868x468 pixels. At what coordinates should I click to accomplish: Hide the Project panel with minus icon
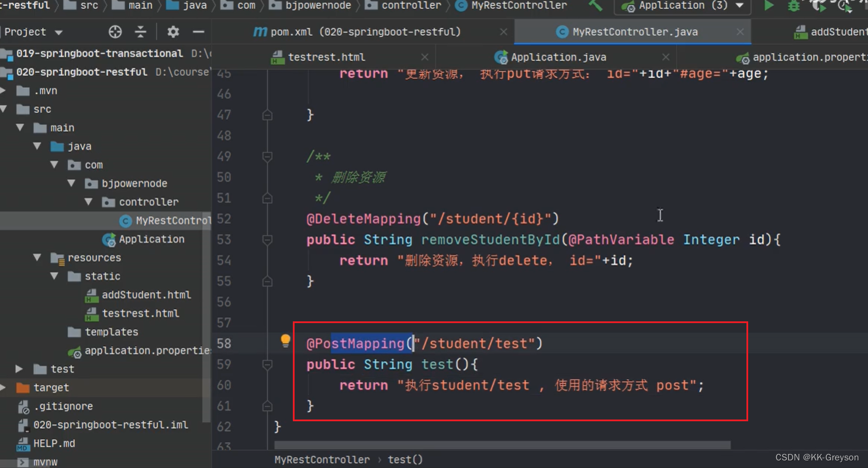[199, 32]
